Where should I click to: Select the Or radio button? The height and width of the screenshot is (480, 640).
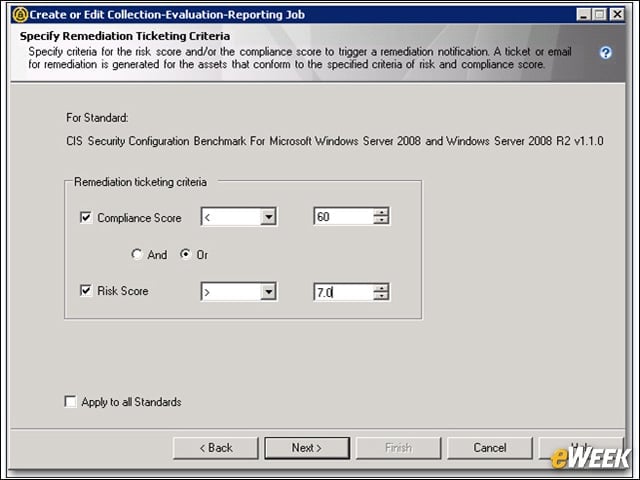point(185,254)
